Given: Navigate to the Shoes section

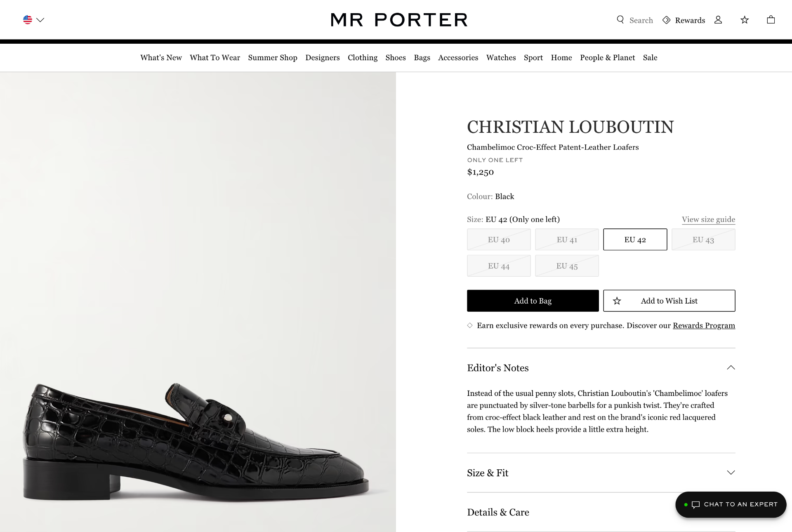Looking at the screenshot, I should [395, 58].
